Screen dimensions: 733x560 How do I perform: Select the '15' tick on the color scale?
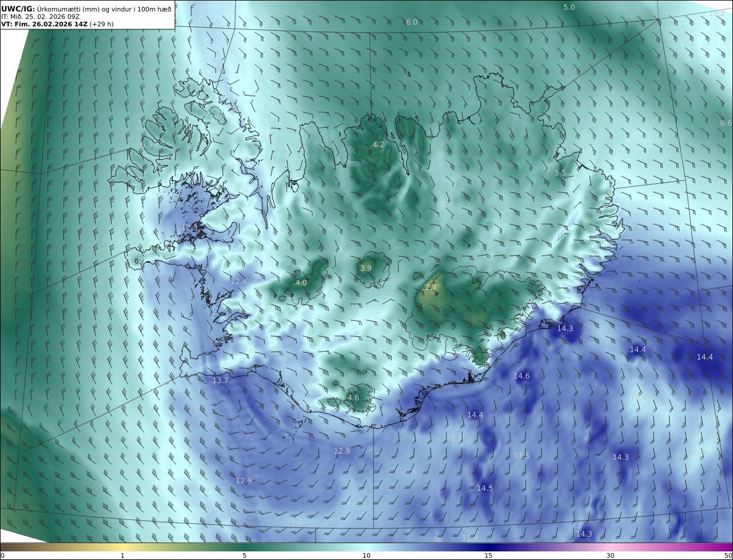point(488,555)
